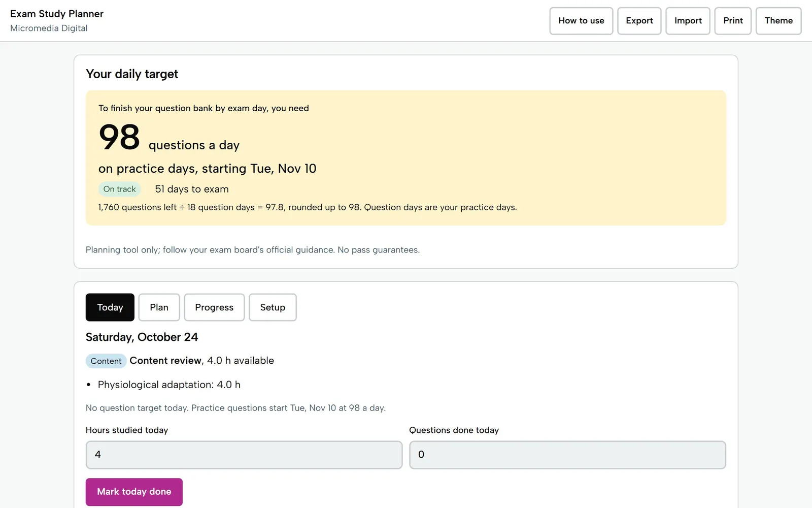Click the Exam Study Planner title
Screen dimensions: 812x508
[57, 14]
